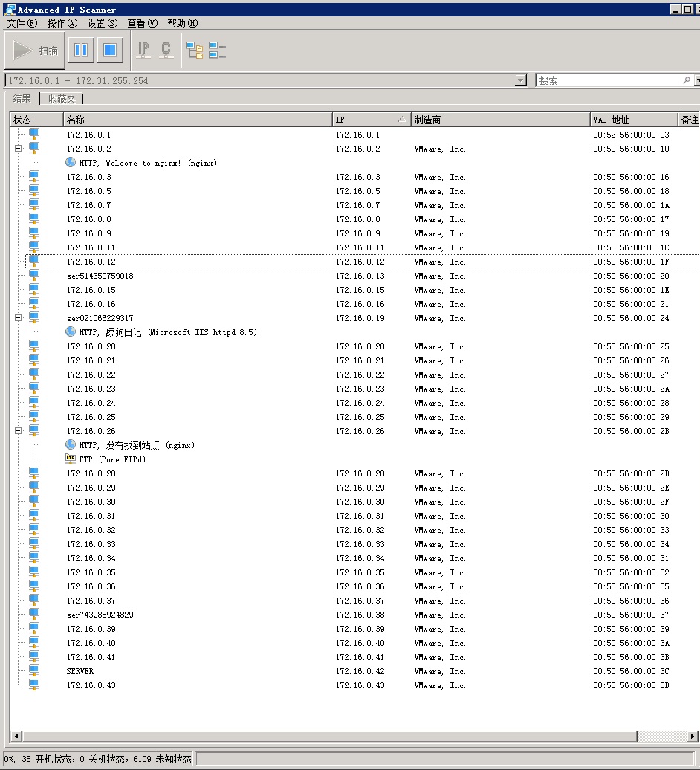Focus the 搜索 search box
The height and width of the screenshot is (770, 700).
[609, 80]
